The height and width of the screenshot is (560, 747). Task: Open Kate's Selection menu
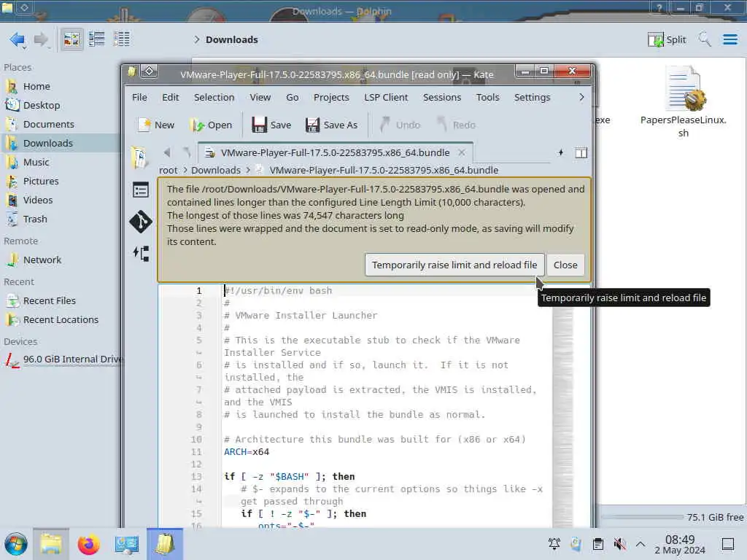(x=214, y=97)
